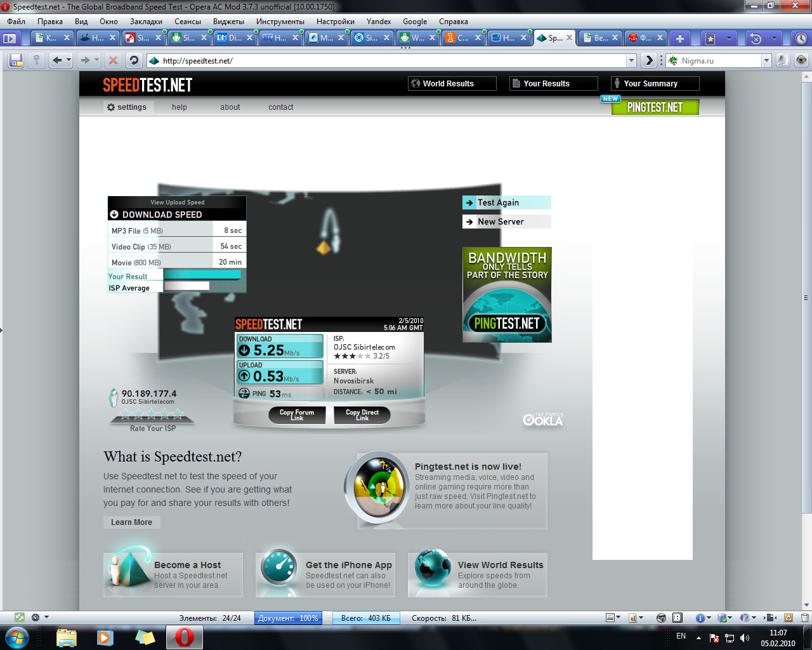Toggle View Upload Speed in results panel

(x=177, y=202)
